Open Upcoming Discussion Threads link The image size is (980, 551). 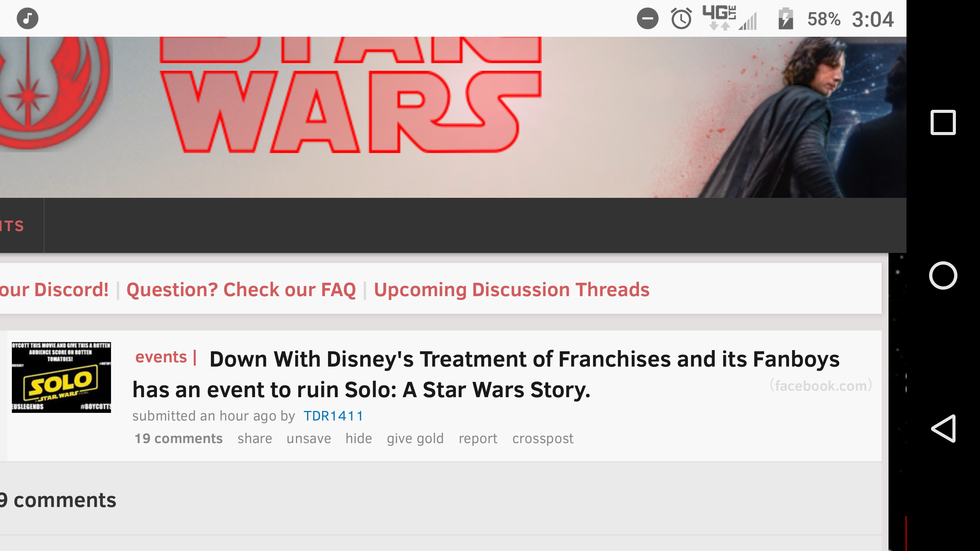point(511,290)
